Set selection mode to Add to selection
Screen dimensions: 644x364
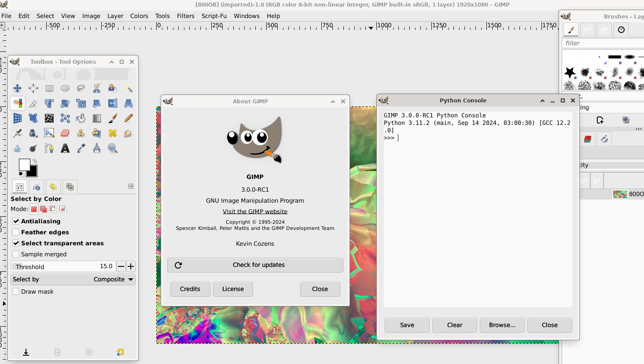pos(44,209)
